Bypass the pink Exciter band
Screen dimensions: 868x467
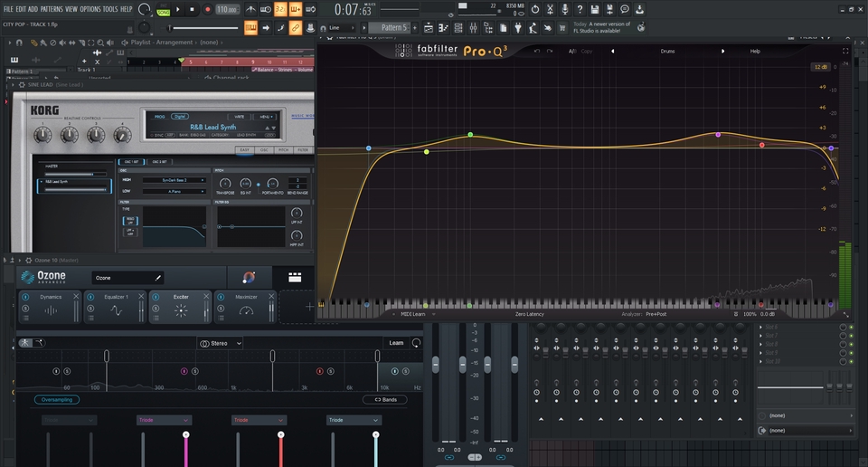pyautogui.click(x=184, y=371)
